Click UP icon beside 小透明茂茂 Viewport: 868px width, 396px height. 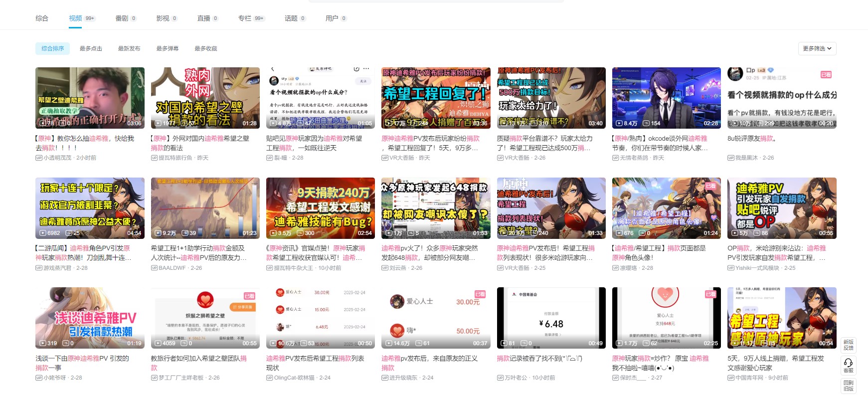pyautogui.click(x=38, y=158)
